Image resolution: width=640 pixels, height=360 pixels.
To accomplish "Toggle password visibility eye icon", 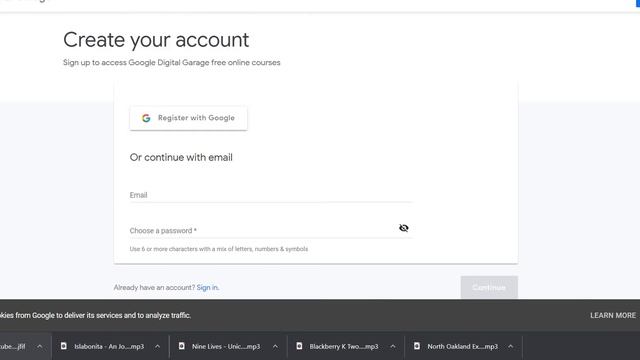I will tap(403, 228).
